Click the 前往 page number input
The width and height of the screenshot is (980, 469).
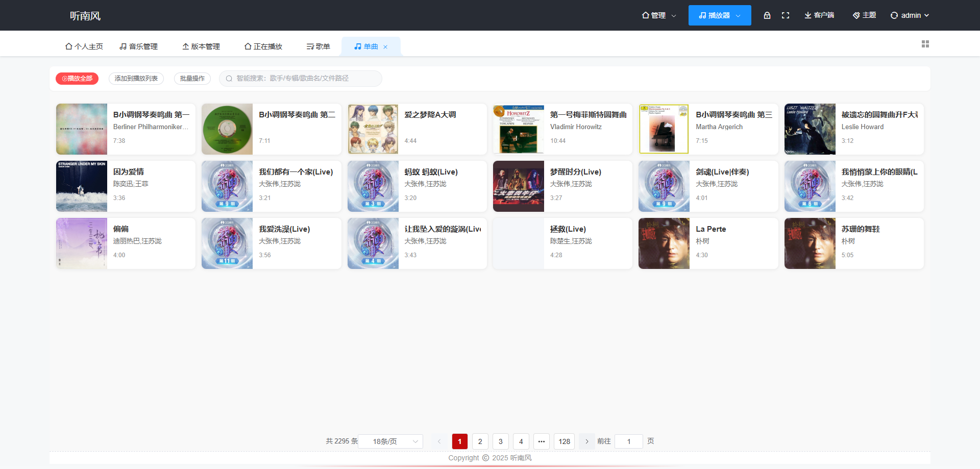[x=629, y=441]
